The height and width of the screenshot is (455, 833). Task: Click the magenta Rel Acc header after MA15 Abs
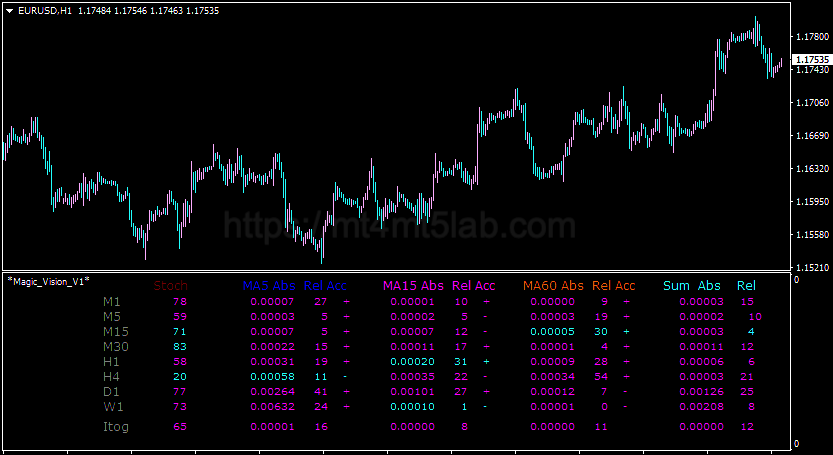coord(473,285)
